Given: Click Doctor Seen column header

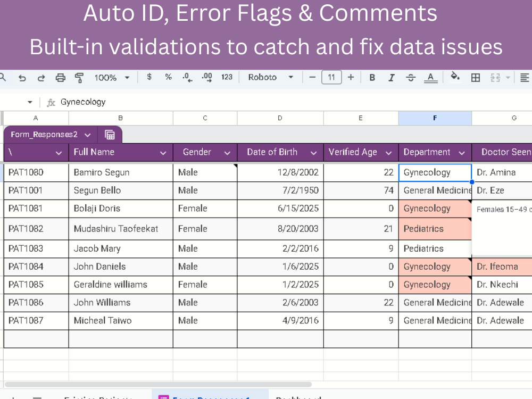Looking at the screenshot, I should click(x=502, y=152).
